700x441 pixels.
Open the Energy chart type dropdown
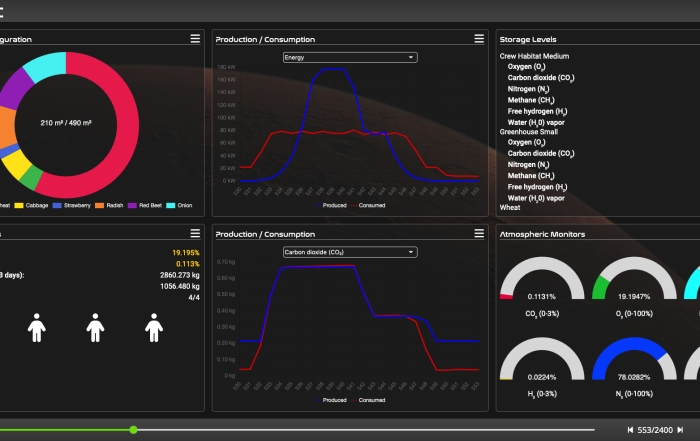tap(350, 58)
